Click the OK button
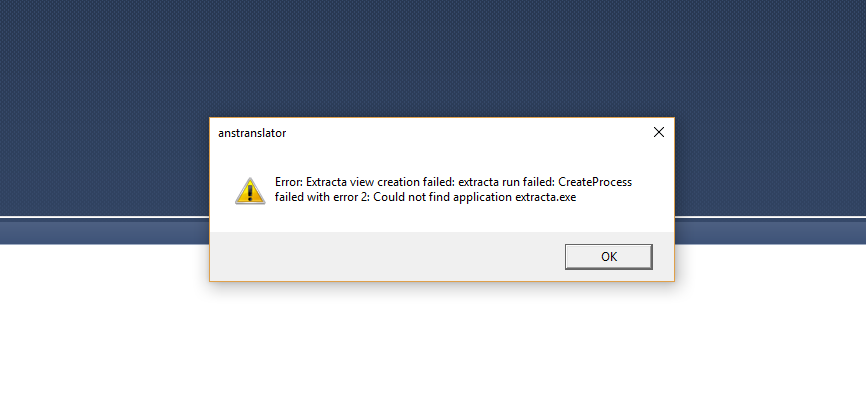Image resolution: width=866 pixels, height=418 pixels. pos(608,257)
